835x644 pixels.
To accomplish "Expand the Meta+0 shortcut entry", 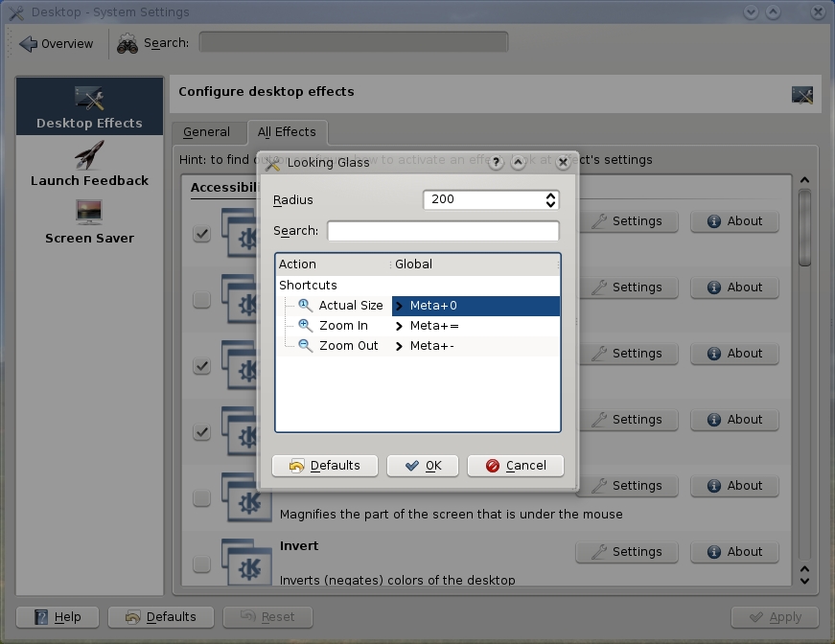I will pos(400,307).
